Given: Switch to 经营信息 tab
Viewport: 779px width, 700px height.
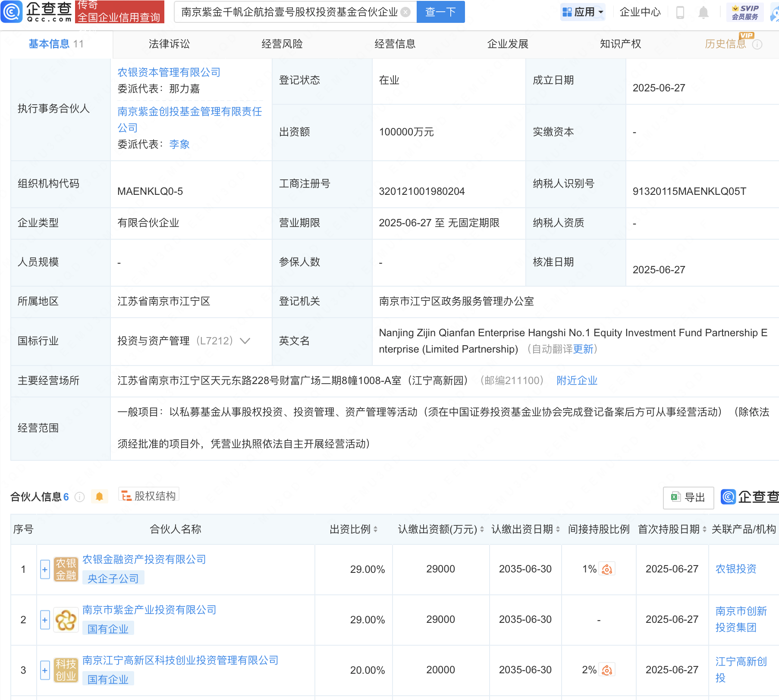Looking at the screenshot, I should 395,44.
